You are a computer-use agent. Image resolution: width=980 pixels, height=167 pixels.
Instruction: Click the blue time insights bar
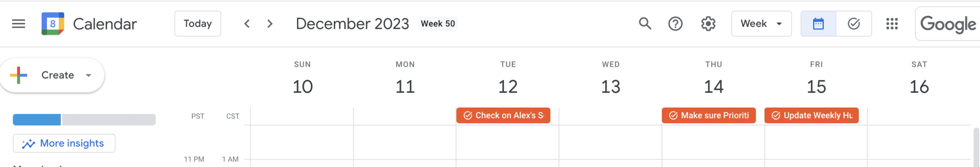pos(37,120)
